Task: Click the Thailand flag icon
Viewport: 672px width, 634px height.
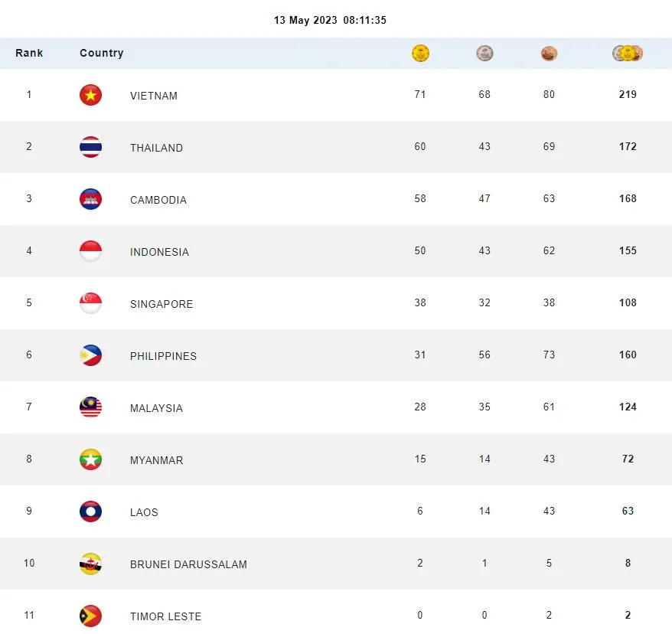Action: coord(90,147)
